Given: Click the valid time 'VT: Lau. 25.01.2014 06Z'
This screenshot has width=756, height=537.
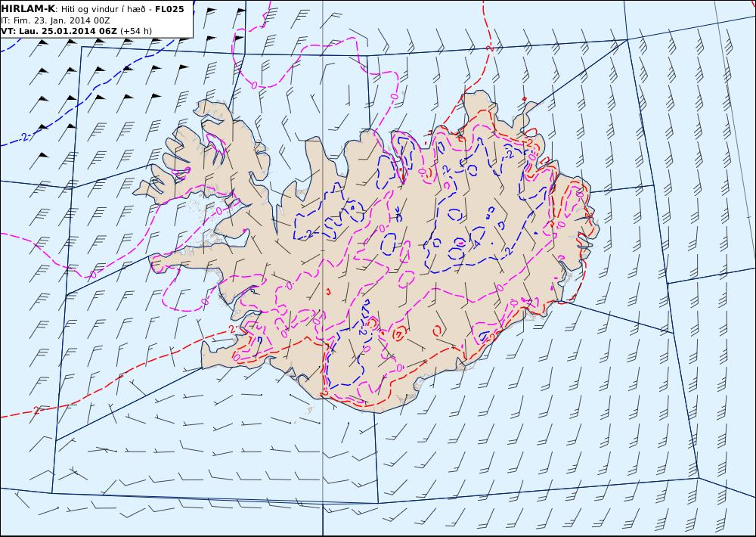Looking at the screenshot, I should [x=59, y=31].
